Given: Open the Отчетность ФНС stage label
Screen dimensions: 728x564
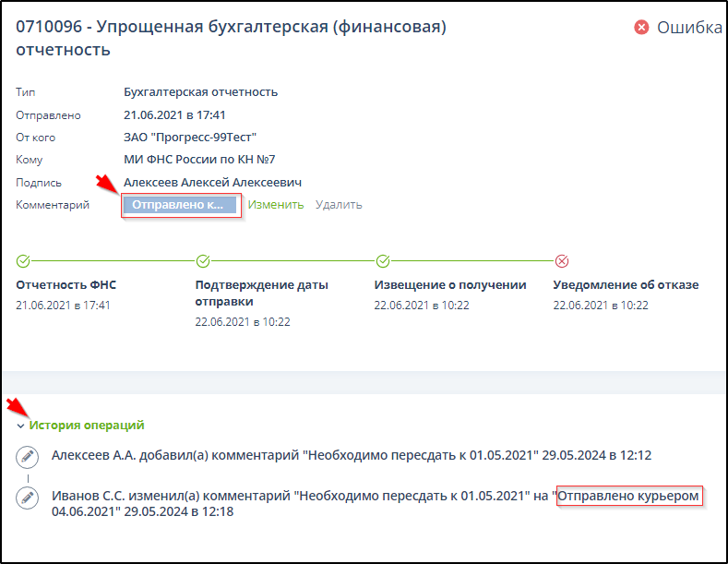Looking at the screenshot, I should click(66, 285).
